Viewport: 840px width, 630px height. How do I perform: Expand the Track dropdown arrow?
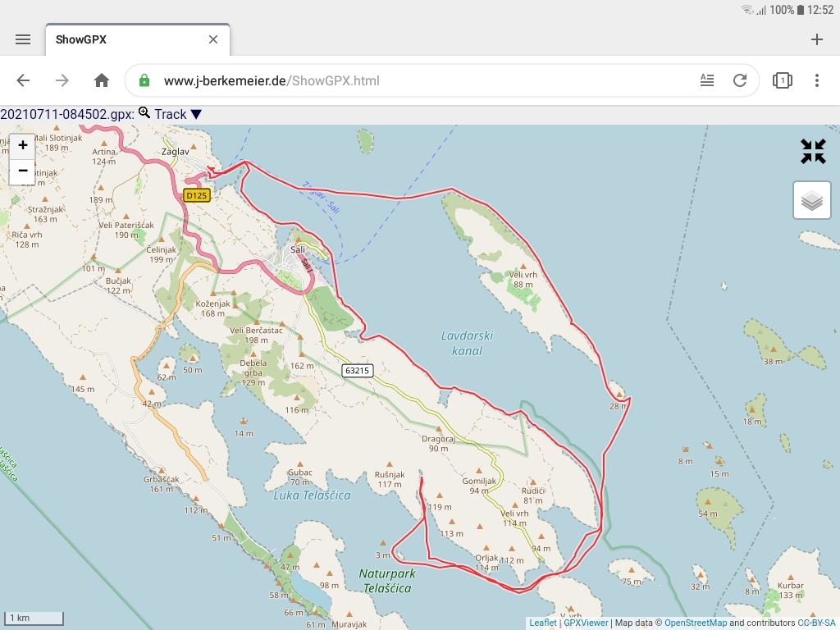(196, 115)
